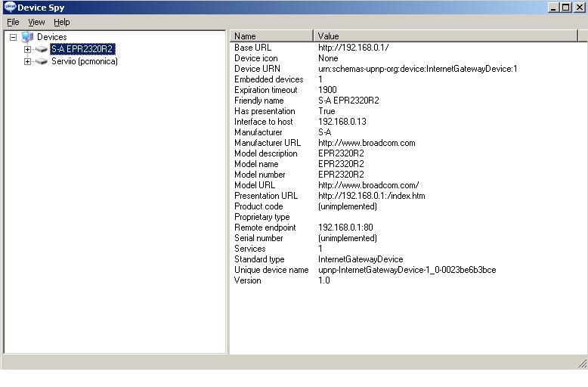This screenshot has width=588, height=387.
Task: Minimize the Device Spy window
Action: coord(553,7)
